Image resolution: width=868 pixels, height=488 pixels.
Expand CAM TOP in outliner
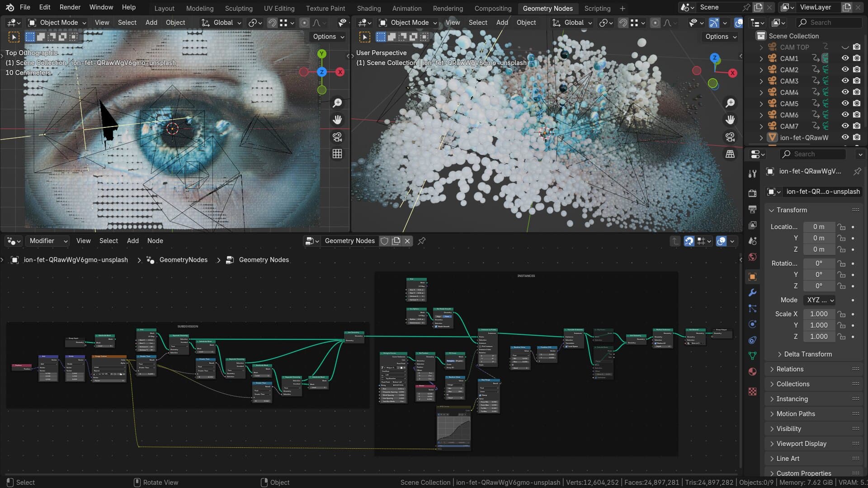point(761,47)
